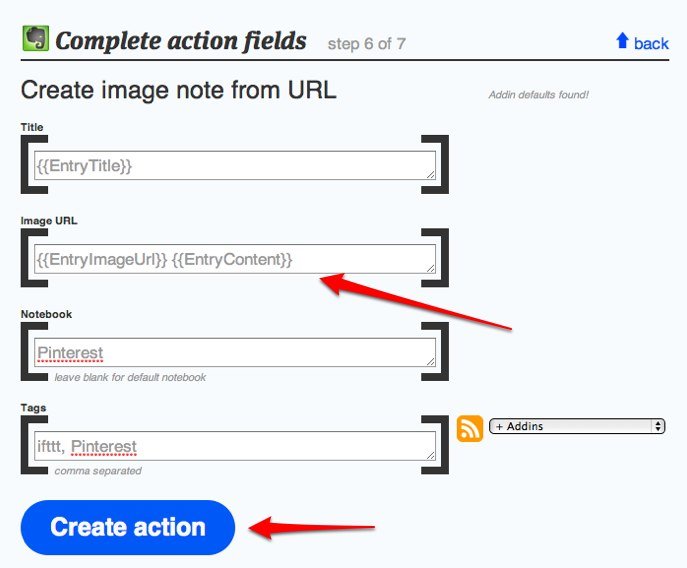The width and height of the screenshot is (687, 568).
Task: Click the Image URL field resize handle
Action: 430,268
